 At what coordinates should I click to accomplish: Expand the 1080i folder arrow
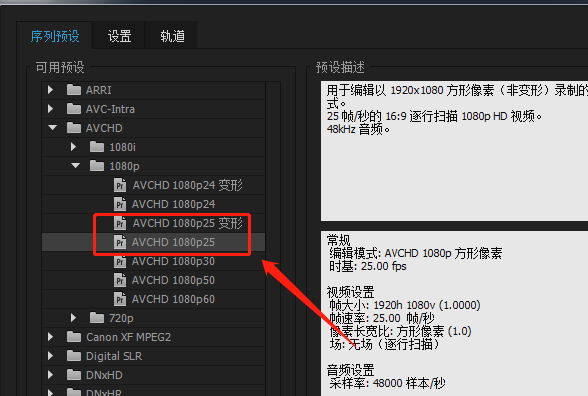pos(74,147)
